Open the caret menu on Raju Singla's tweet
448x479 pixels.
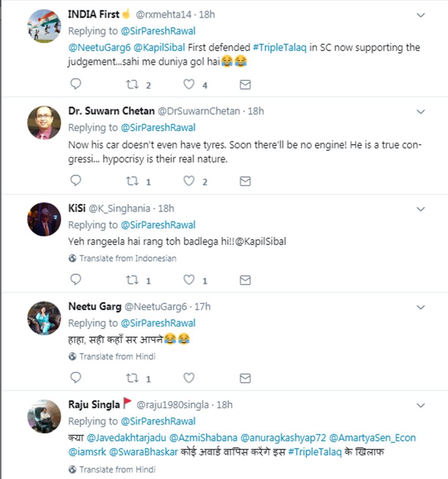coord(421,405)
